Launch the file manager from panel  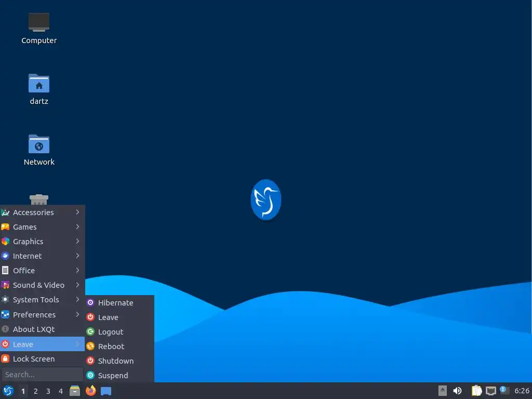[x=75, y=391]
